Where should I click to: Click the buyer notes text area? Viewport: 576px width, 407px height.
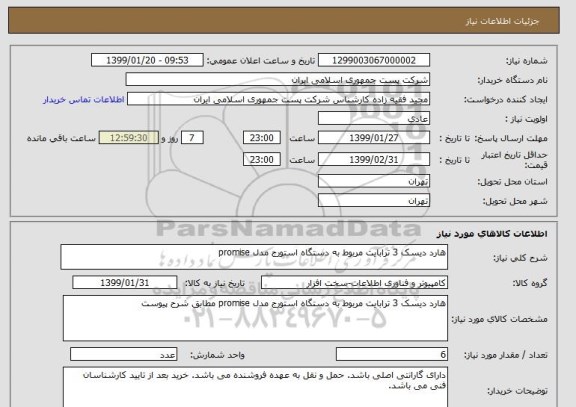(x=255, y=387)
